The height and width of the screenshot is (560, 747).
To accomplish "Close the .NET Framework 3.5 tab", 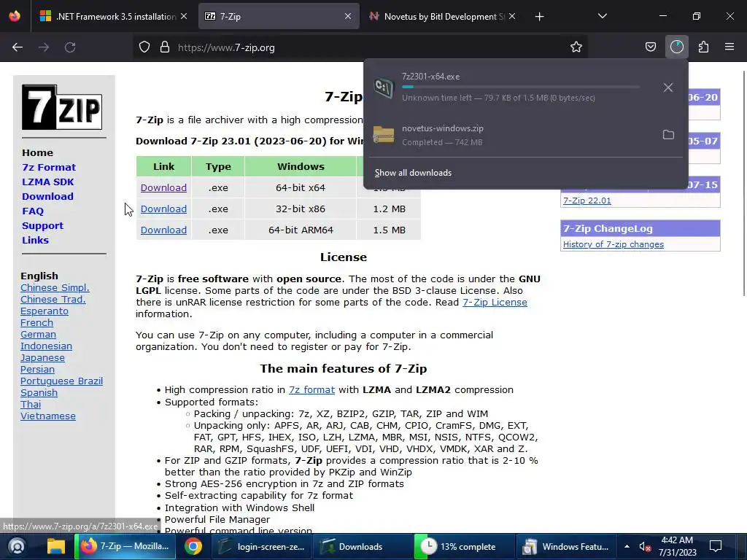I will click(x=184, y=16).
